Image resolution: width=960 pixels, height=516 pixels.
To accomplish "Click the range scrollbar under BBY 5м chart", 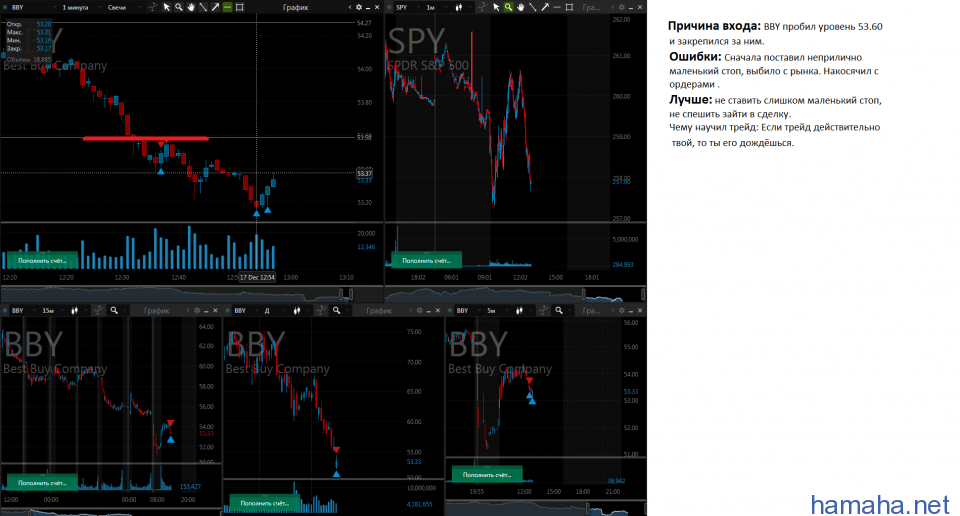I will pos(545,509).
